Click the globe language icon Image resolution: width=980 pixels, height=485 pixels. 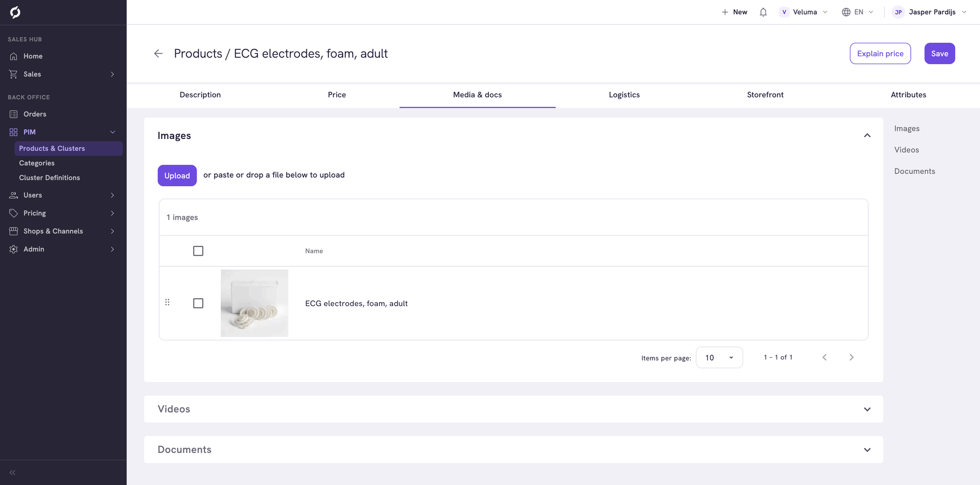[x=846, y=12]
